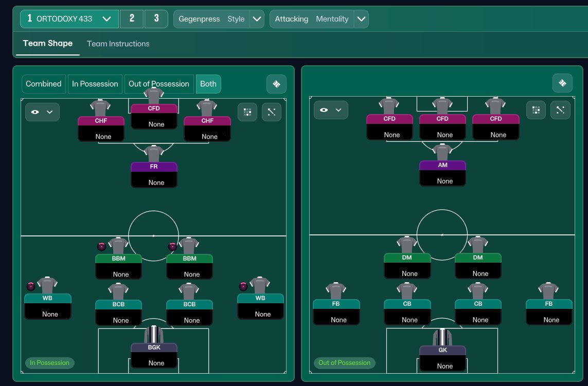
Task: Open the Team Instructions tab
Action: [118, 44]
